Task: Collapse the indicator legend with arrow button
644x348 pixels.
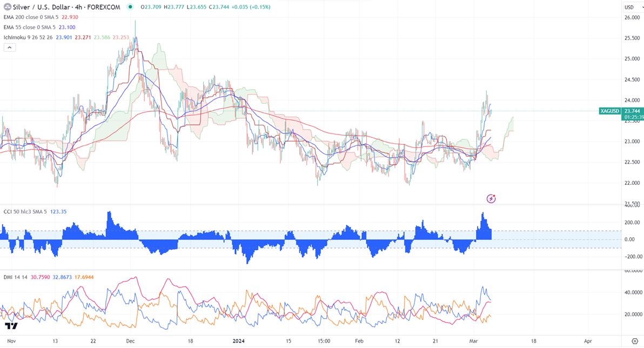Action: point(10,48)
